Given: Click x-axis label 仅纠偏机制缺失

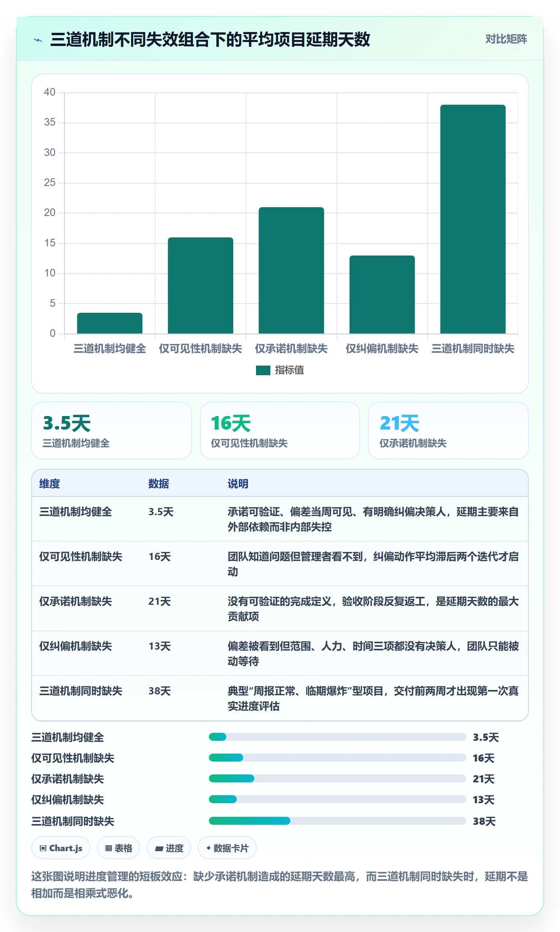Looking at the screenshot, I should 382,349.
